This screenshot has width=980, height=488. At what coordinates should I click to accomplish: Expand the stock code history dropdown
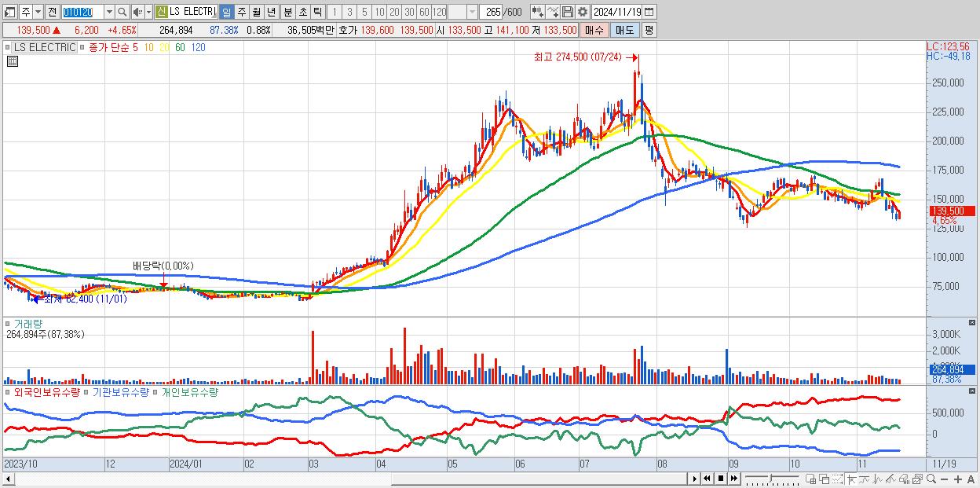(x=109, y=12)
